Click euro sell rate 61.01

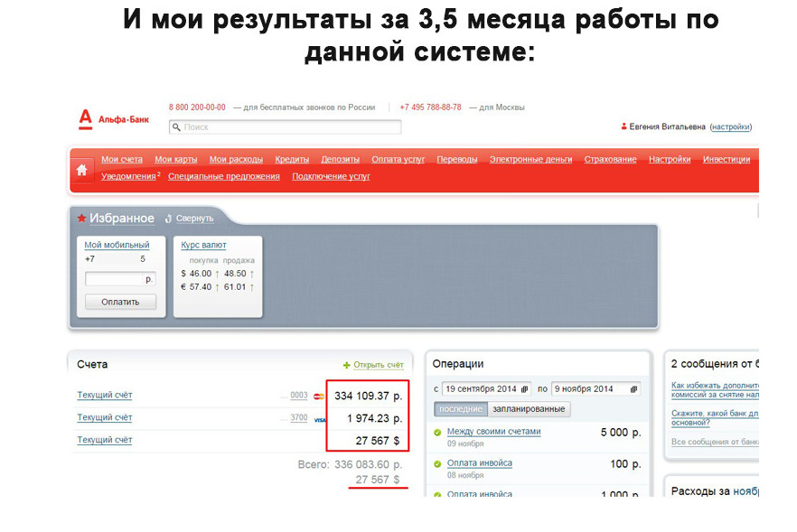click(235, 286)
